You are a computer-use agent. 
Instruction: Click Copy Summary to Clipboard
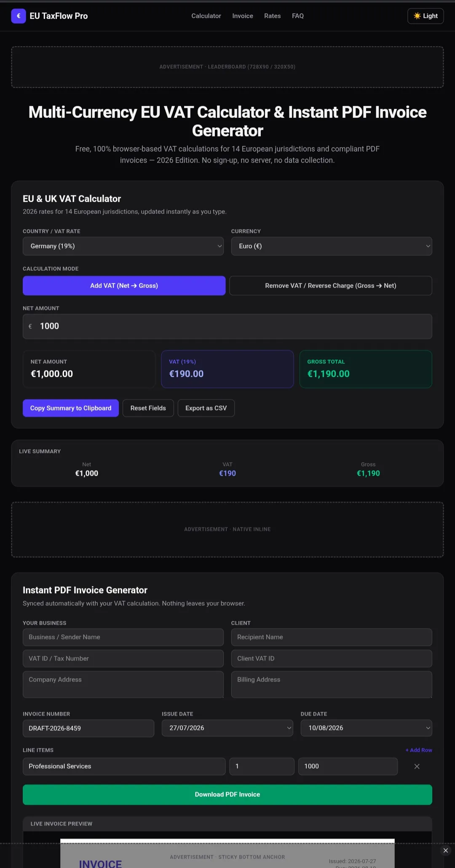(x=71, y=408)
